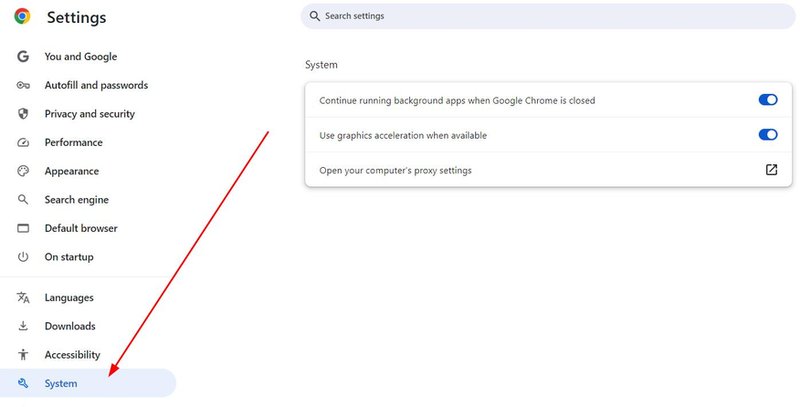The image size is (800, 407).
Task: Click the download arrow icon for Downloads
Action: [x=23, y=326]
